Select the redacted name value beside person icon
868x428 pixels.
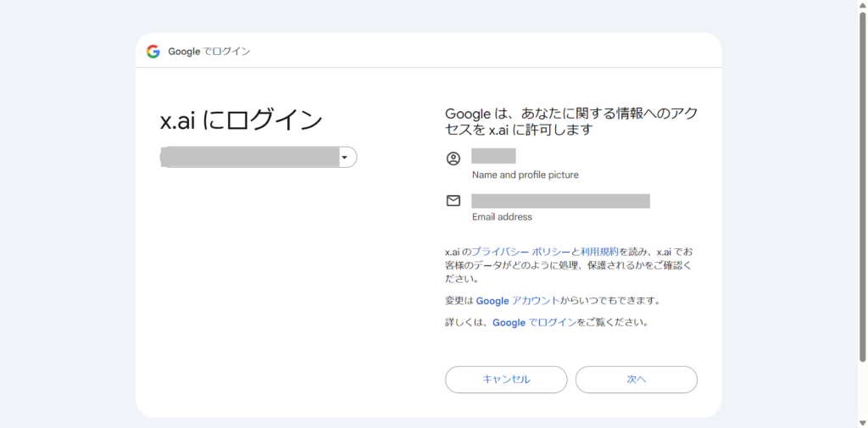(494, 156)
